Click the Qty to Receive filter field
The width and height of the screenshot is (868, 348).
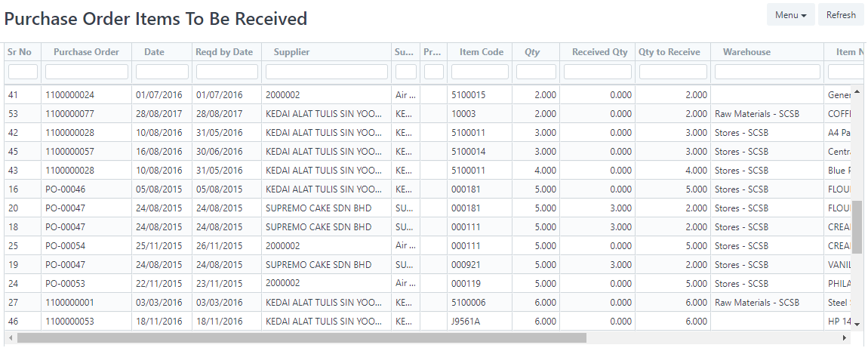pyautogui.click(x=673, y=72)
